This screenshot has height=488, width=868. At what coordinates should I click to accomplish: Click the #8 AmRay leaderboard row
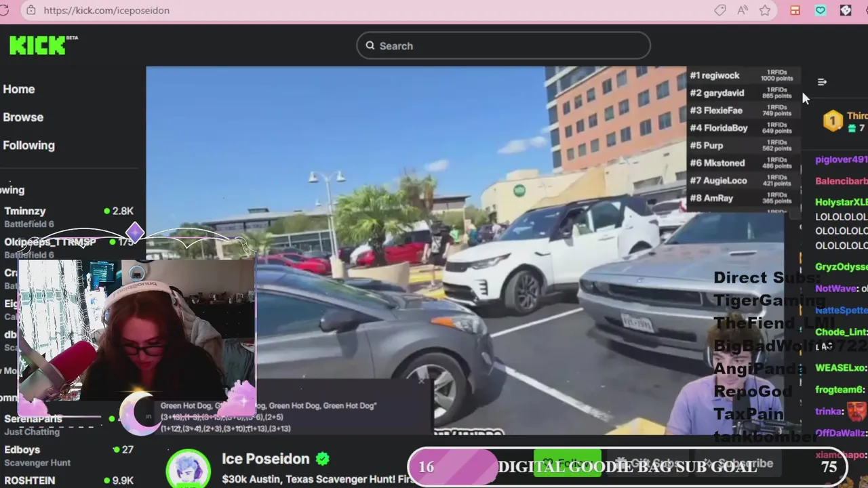pyautogui.click(x=742, y=199)
